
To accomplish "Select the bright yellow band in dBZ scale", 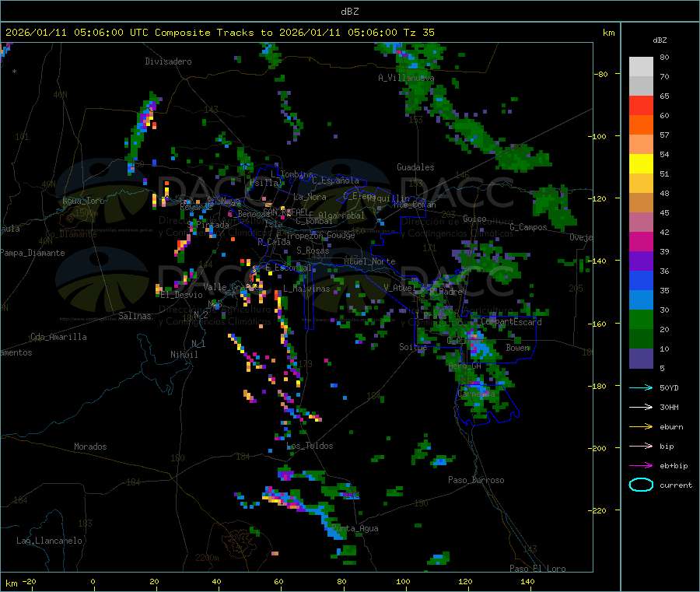I will click(641, 164).
